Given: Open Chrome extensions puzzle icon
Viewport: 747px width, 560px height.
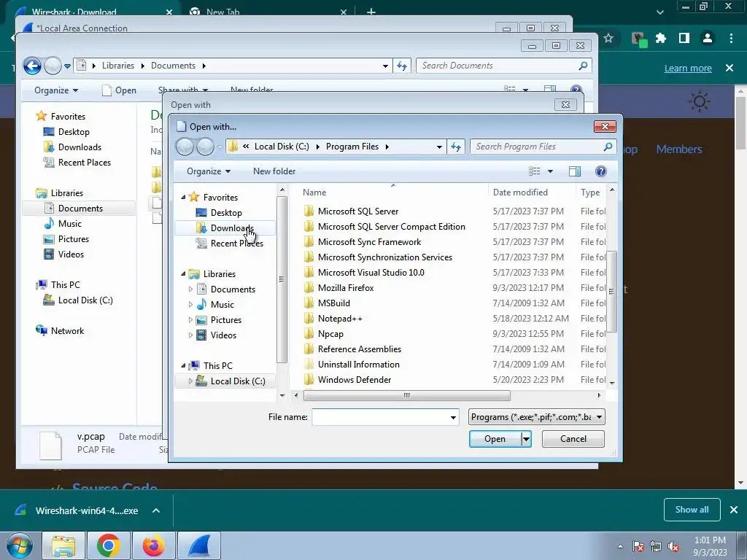Looking at the screenshot, I should [660, 38].
